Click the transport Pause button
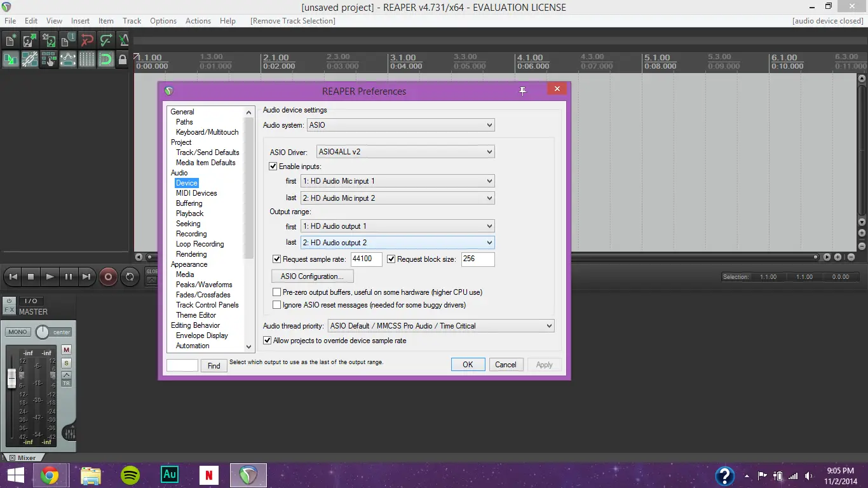This screenshot has width=868, height=488. 68,276
